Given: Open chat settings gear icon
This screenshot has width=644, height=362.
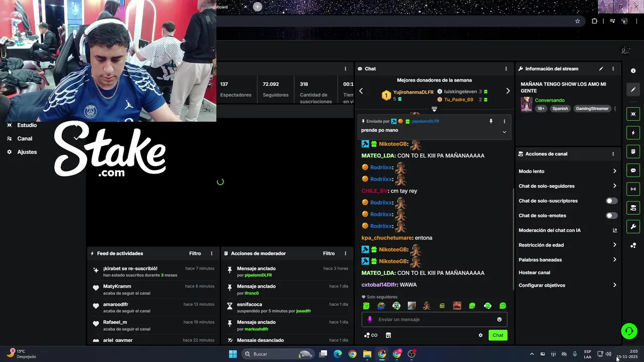Looking at the screenshot, I should click(480, 335).
